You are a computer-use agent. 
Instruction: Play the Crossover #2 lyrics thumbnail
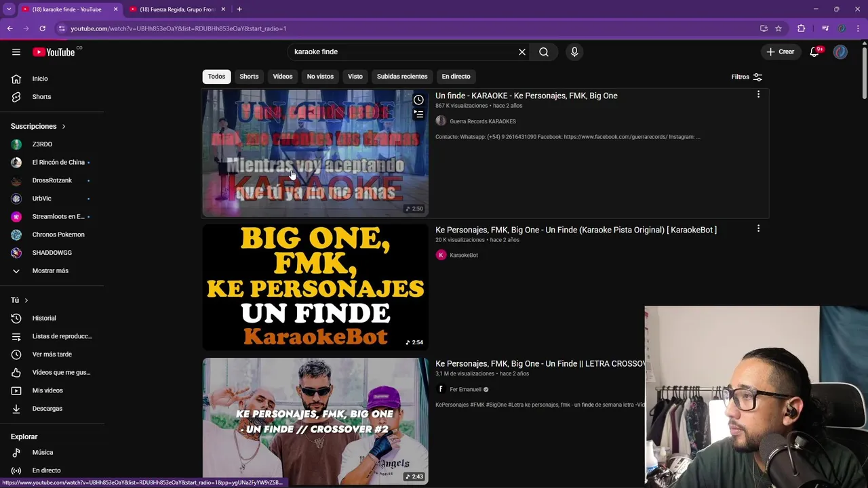point(315,421)
